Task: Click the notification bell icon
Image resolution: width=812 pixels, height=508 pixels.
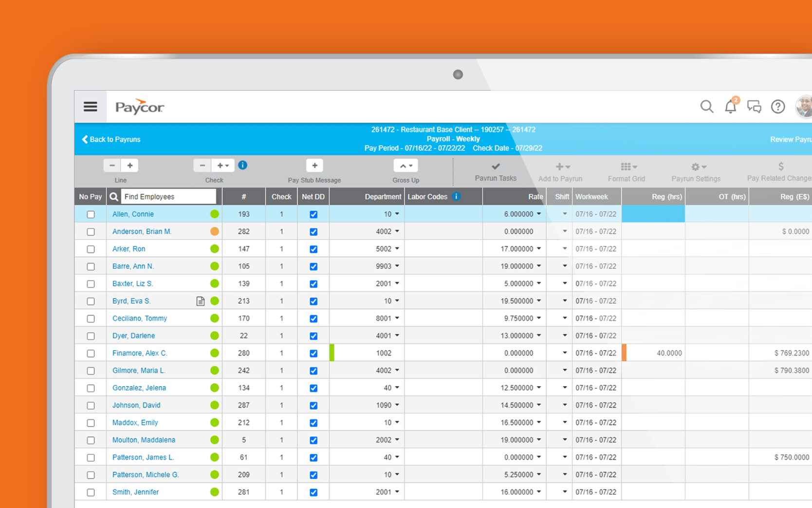Action: (730, 106)
